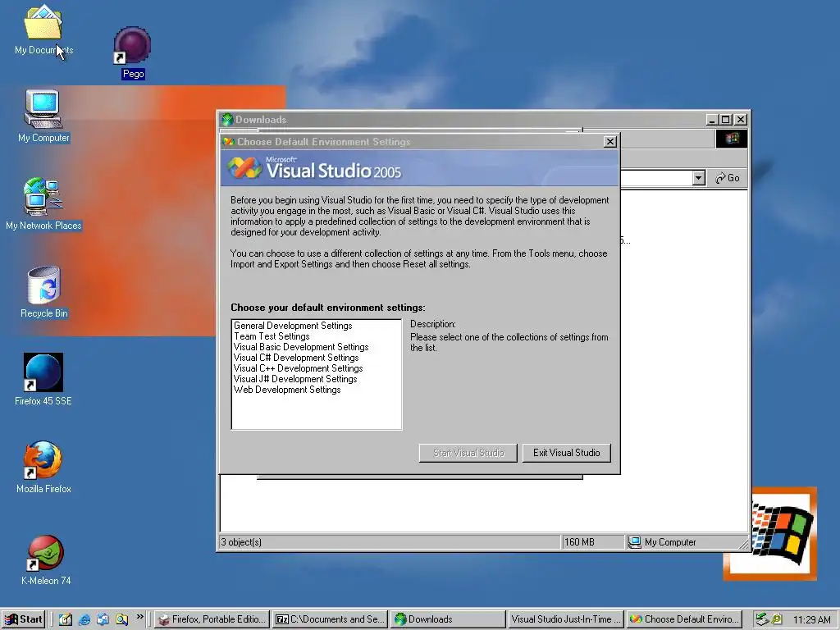Close the Choose Default Environment Settings dialog
The height and width of the screenshot is (630, 840).
pyautogui.click(x=610, y=141)
